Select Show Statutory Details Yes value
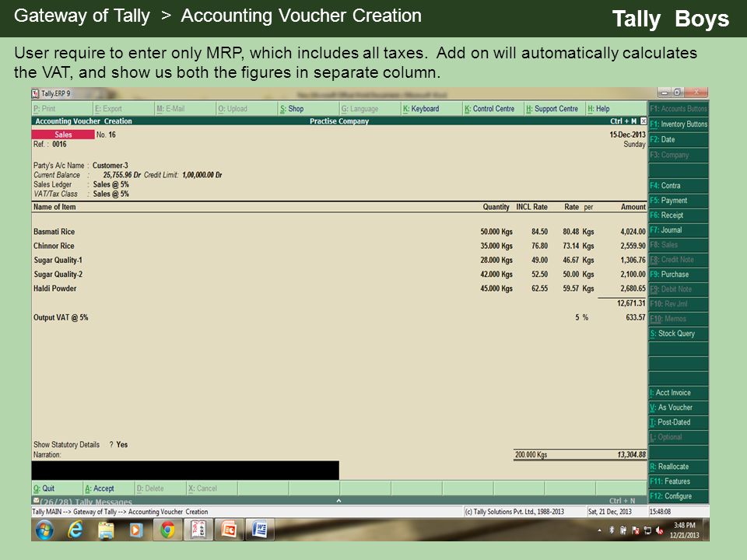The height and width of the screenshot is (560, 747). pos(122,444)
